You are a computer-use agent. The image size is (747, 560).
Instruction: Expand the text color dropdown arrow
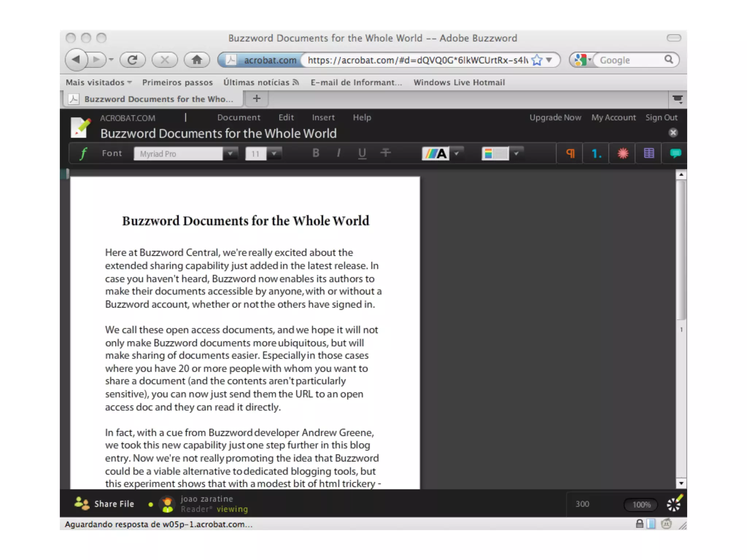(x=456, y=153)
